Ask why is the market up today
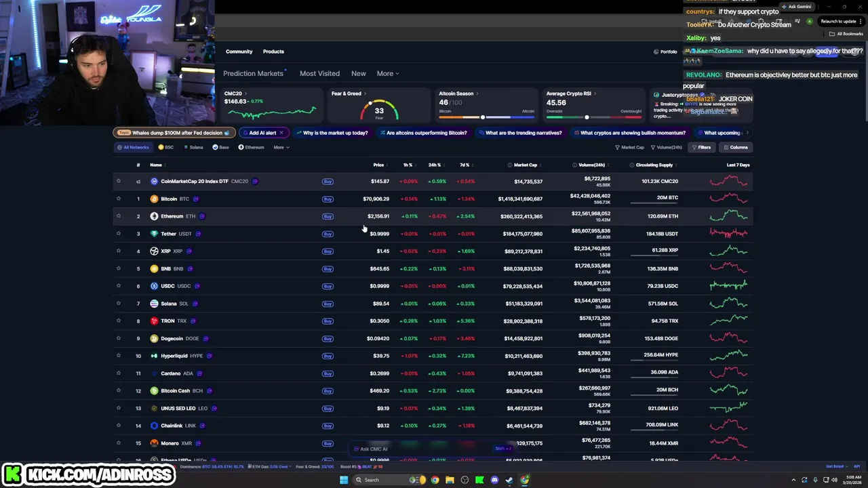Viewport: 868px width, 488px height. coord(332,133)
